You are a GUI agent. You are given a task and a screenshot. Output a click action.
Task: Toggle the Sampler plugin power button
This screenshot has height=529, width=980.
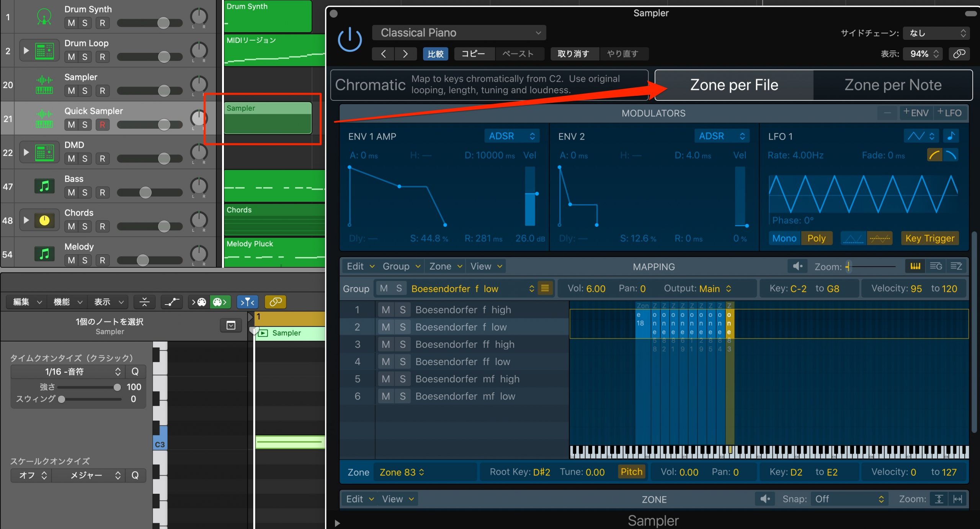tap(350, 40)
